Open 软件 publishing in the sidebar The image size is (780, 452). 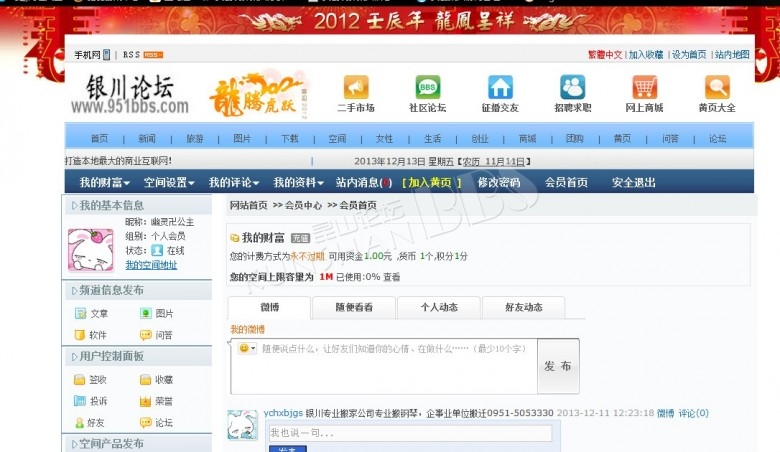[91, 335]
